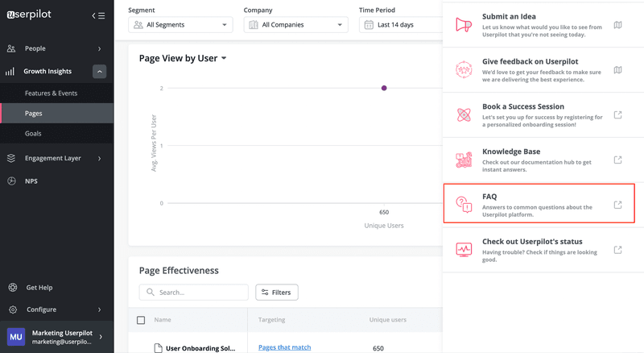Open the NPS section in sidebar
This screenshot has width=644, height=353.
(x=31, y=181)
